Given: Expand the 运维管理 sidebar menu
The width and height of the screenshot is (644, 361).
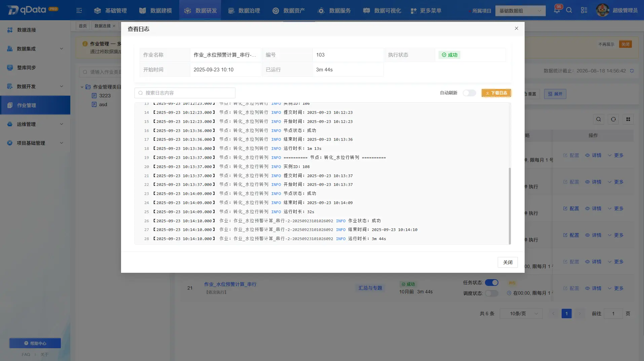Looking at the screenshot, I should pos(35,124).
